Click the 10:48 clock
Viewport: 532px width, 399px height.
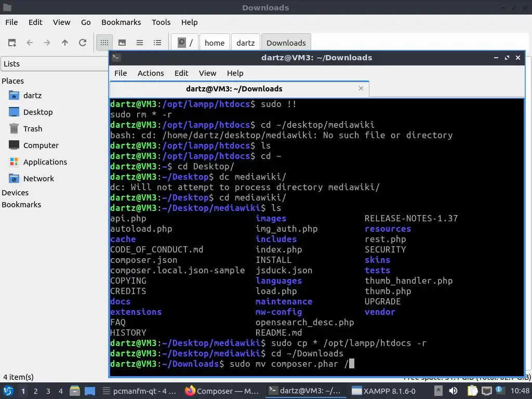[520, 391]
